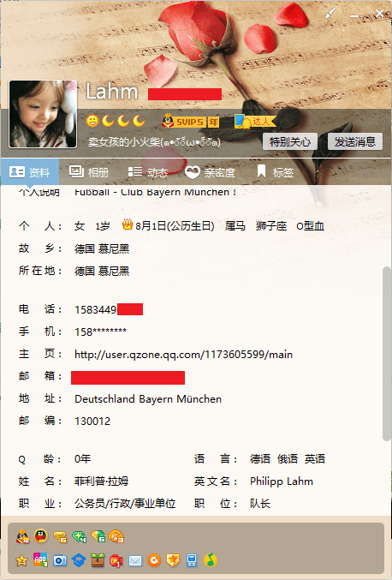This screenshot has width=392, height=580.
Task: Click the position value 队长
Action: (260, 504)
